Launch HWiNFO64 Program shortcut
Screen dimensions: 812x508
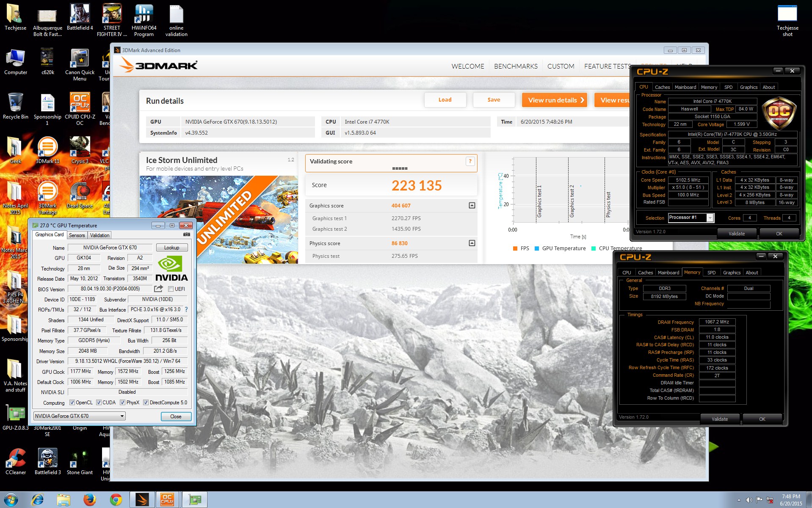click(144, 20)
